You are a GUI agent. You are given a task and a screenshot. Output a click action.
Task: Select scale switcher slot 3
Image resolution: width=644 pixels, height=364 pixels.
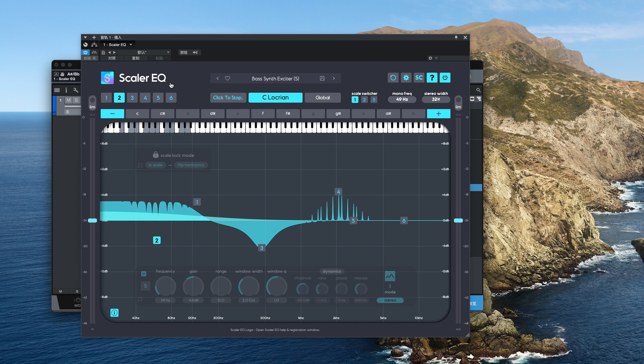point(374,100)
